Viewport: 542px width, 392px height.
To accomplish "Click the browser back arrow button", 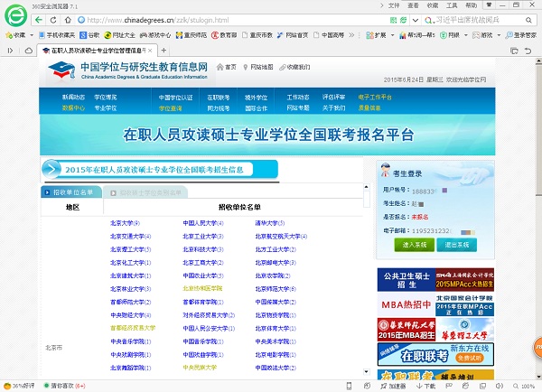I will (39, 20).
